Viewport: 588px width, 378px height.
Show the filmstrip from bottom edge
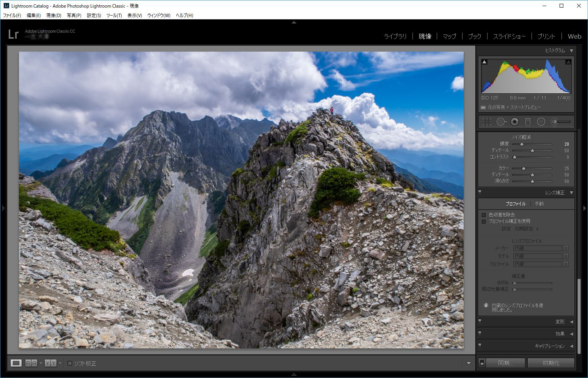click(x=294, y=375)
